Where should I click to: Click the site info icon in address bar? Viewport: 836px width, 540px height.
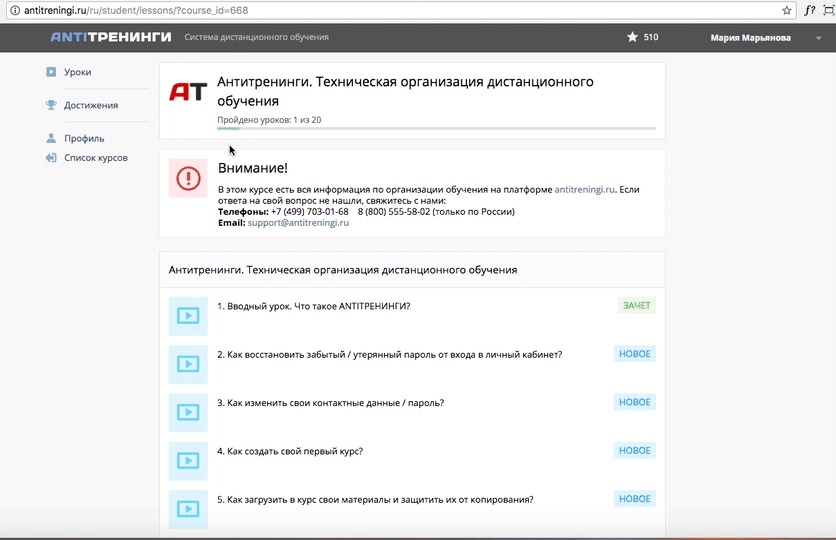15,10
